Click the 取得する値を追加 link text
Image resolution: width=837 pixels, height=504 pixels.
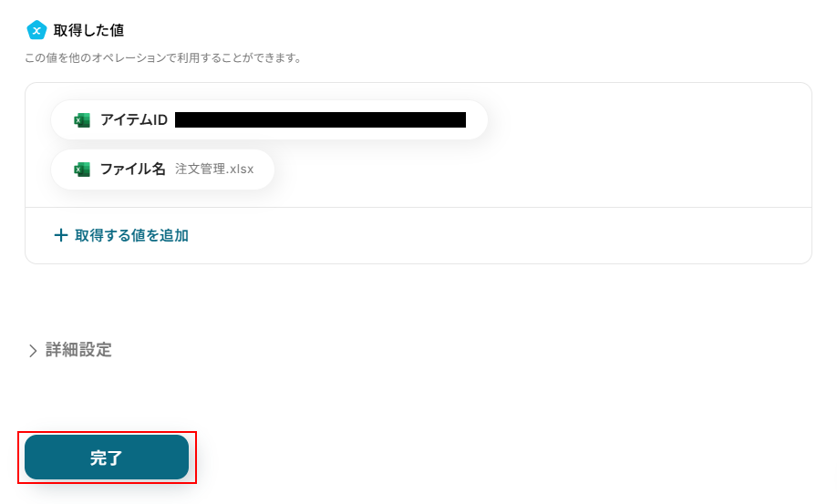131,235
